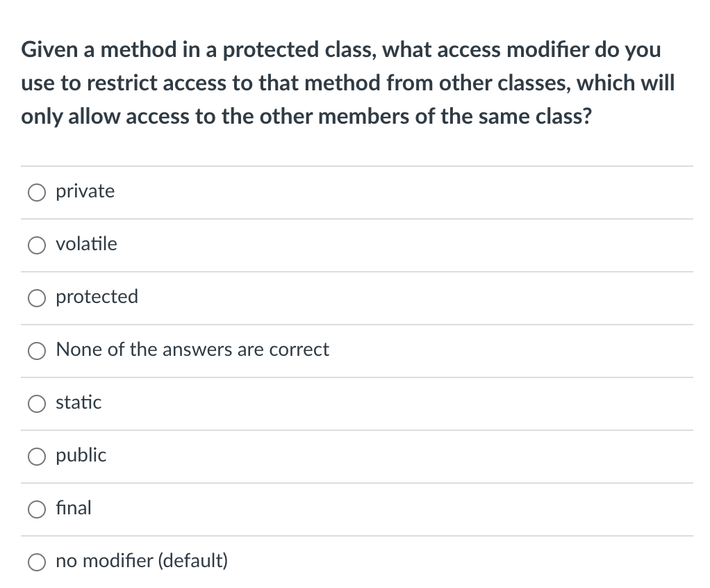Viewport: 710px width, 588px height.
Task: Select the protected radio button
Action: (36, 297)
